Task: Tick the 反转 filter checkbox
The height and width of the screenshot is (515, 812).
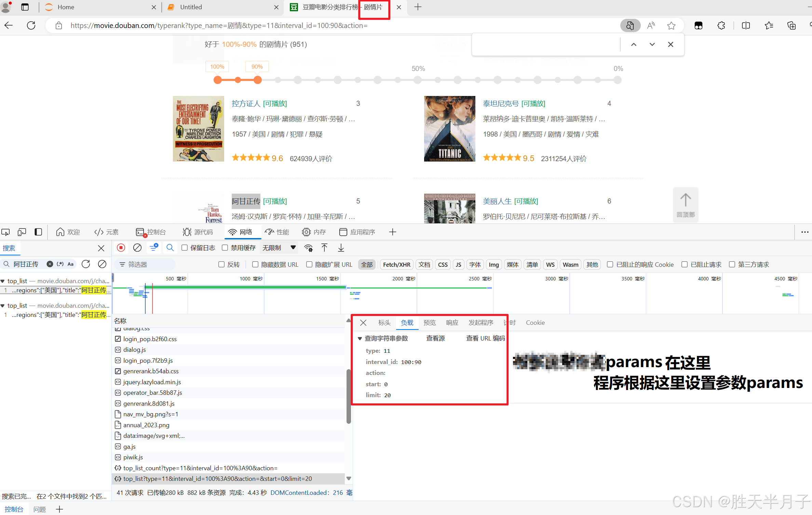Action: pyautogui.click(x=221, y=264)
